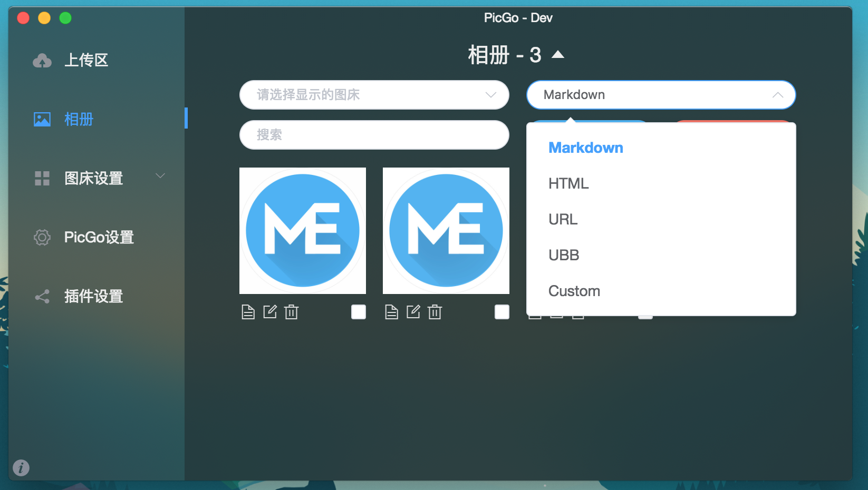Click the edit icon under first image
This screenshot has width=868, height=490.
270,312
